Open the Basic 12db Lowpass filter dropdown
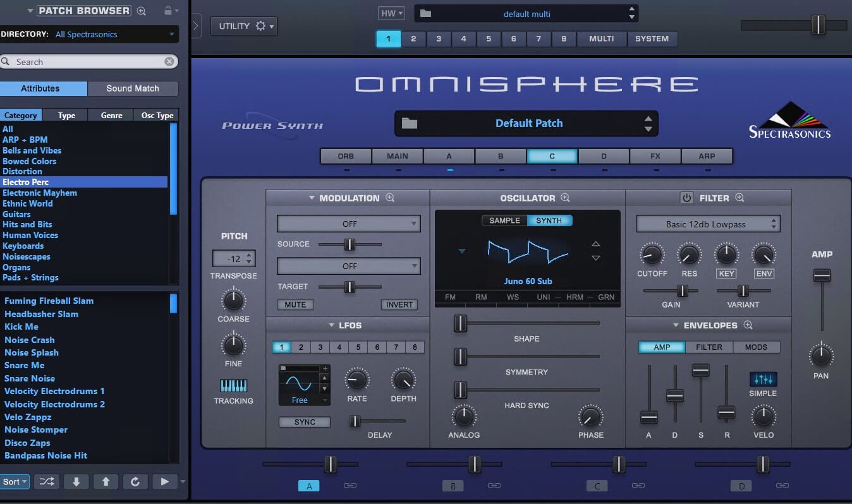Viewport: 852px width, 504px height. point(708,224)
